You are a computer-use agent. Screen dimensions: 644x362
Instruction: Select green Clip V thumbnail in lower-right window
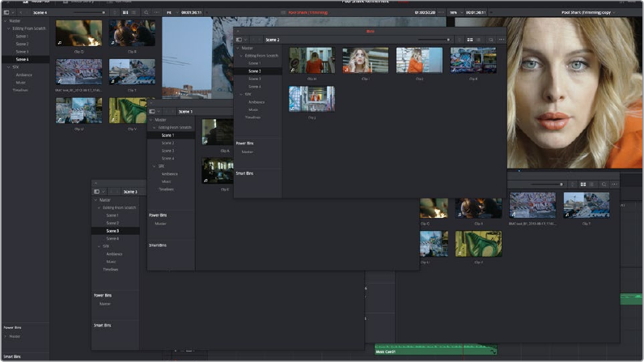[478, 244]
